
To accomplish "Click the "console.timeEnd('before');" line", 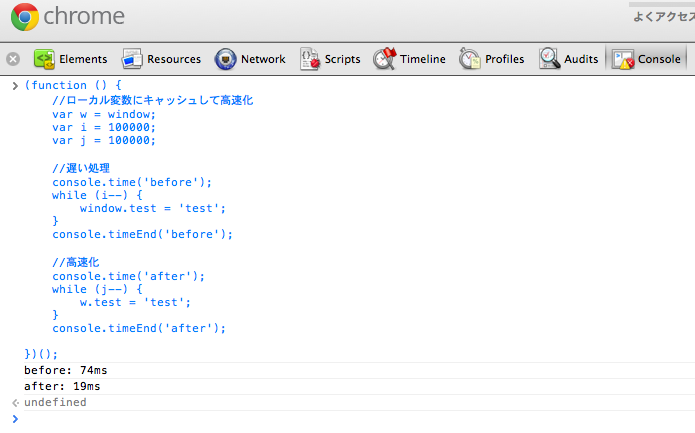I will tap(142, 234).
